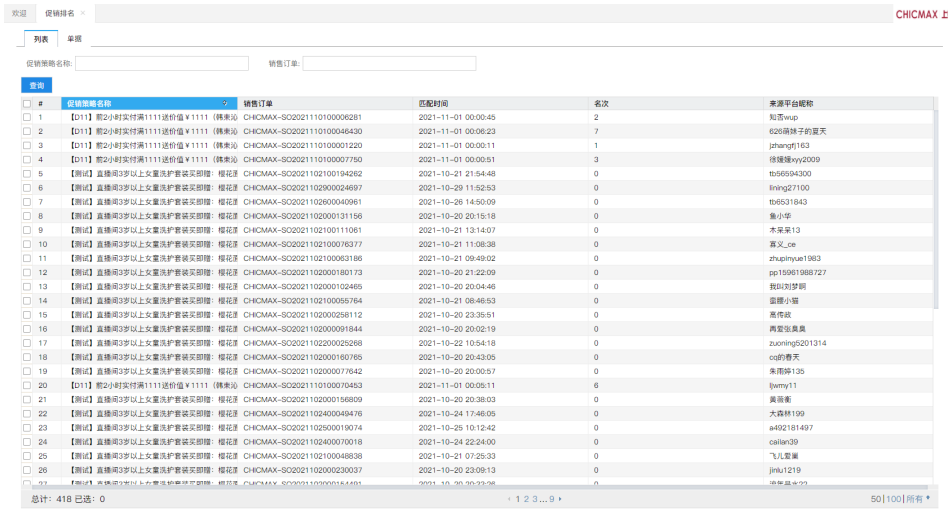Go to previous page with left arrow

[509, 499]
